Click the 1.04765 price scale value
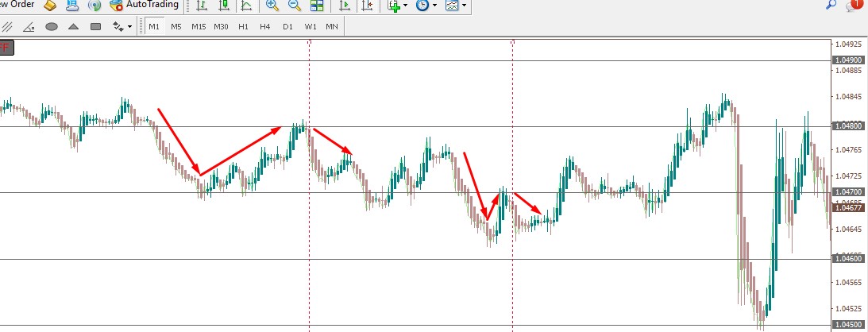The width and height of the screenshot is (868, 332). [x=849, y=150]
